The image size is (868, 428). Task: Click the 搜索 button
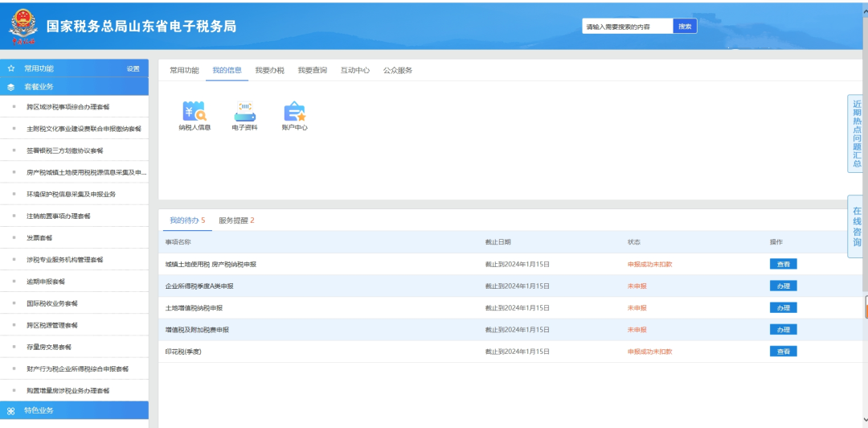coord(685,26)
